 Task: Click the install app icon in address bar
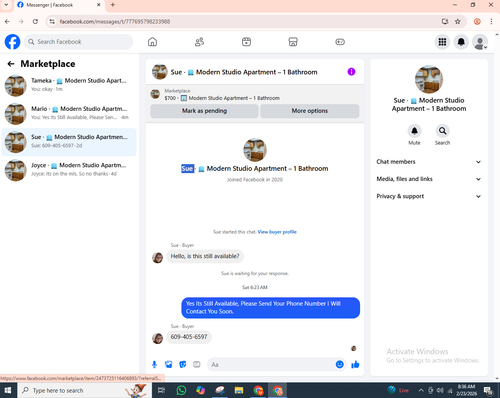click(x=445, y=22)
